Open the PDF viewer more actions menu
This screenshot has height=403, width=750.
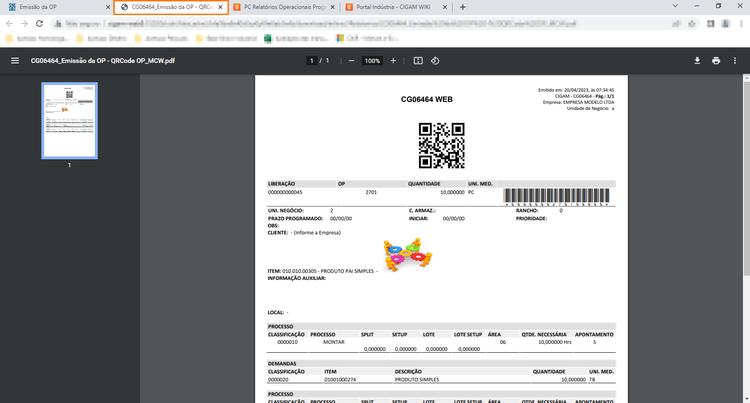coord(735,61)
